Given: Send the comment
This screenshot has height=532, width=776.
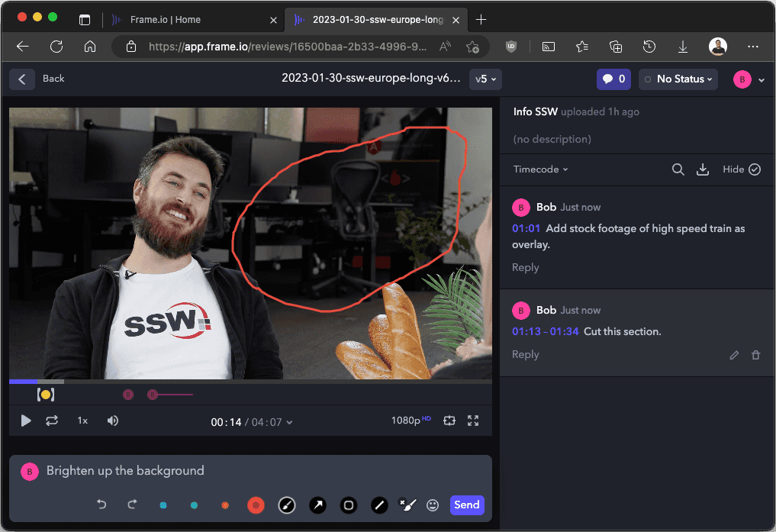Looking at the screenshot, I should coord(466,505).
